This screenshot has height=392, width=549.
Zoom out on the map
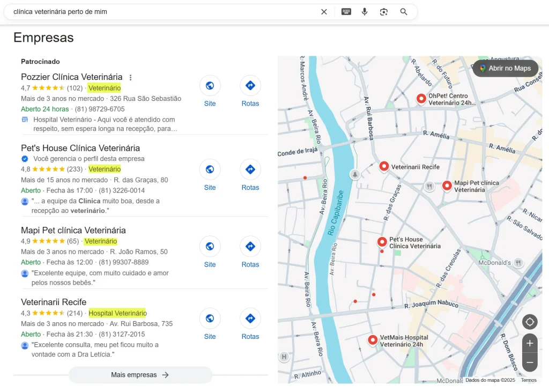tap(530, 363)
